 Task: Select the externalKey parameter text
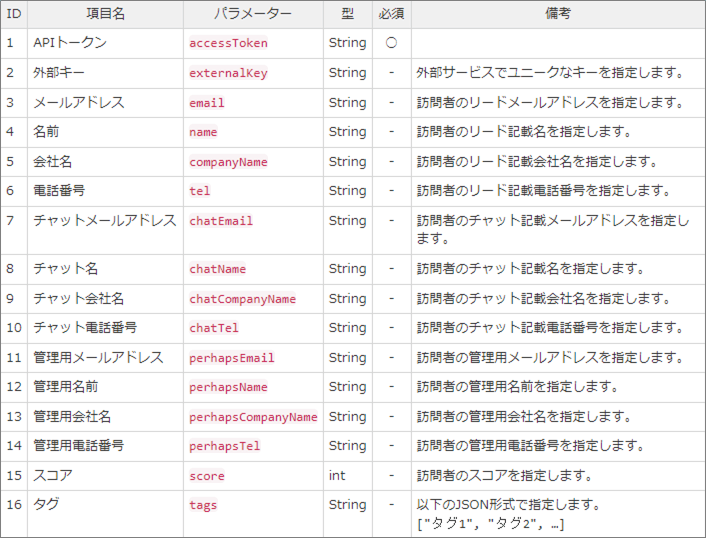pos(228,73)
